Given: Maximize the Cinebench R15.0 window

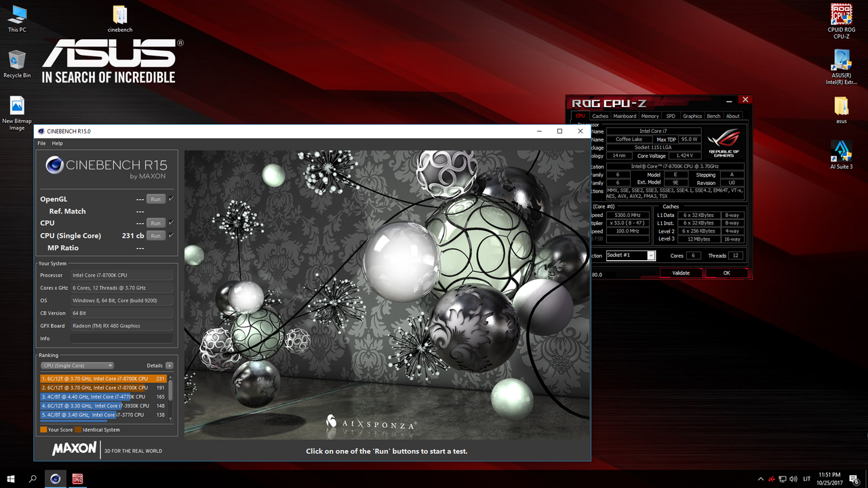Looking at the screenshot, I should (559, 131).
